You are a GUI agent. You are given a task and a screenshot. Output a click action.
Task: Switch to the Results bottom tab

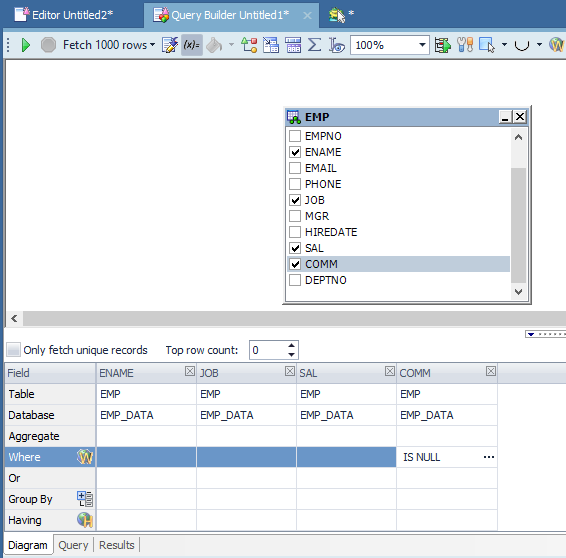pyautogui.click(x=117, y=545)
